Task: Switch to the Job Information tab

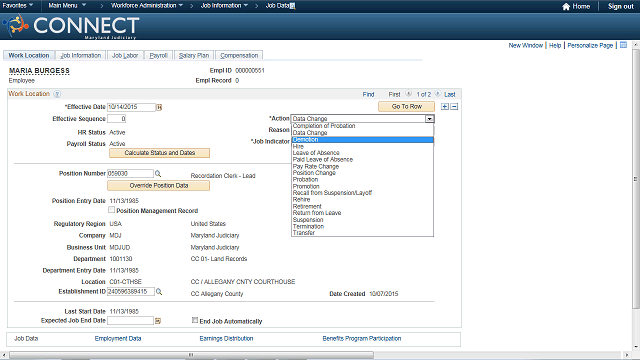Action: 80,56
